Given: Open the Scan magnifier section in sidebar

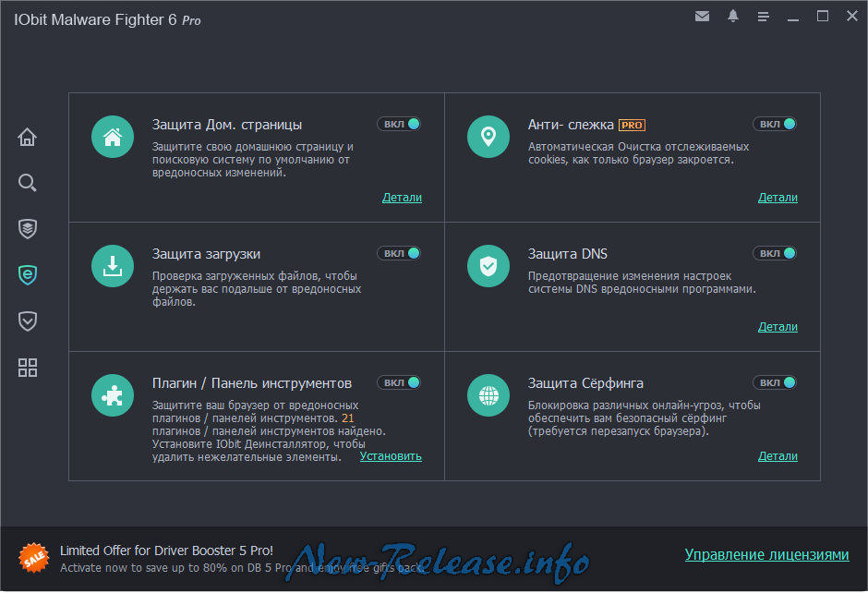Looking at the screenshot, I should click(27, 183).
